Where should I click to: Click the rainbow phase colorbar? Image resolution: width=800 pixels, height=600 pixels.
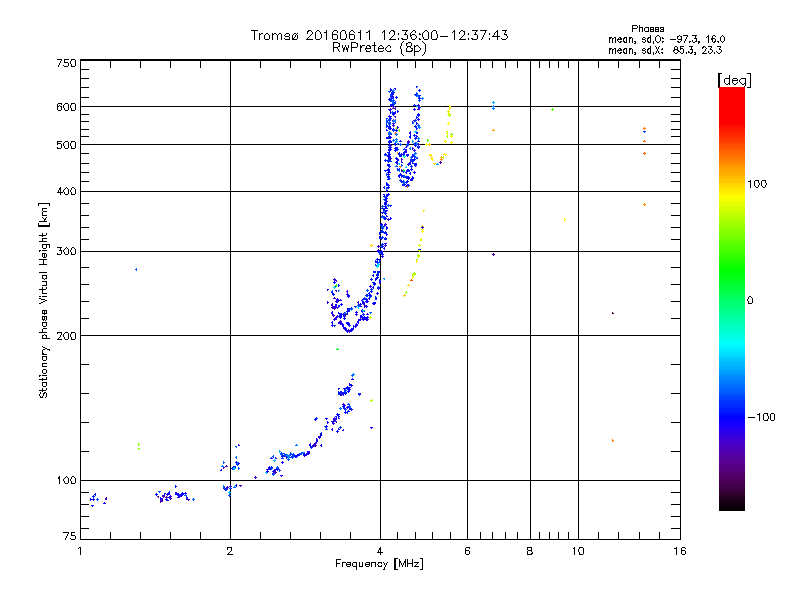(x=732, y=299)
